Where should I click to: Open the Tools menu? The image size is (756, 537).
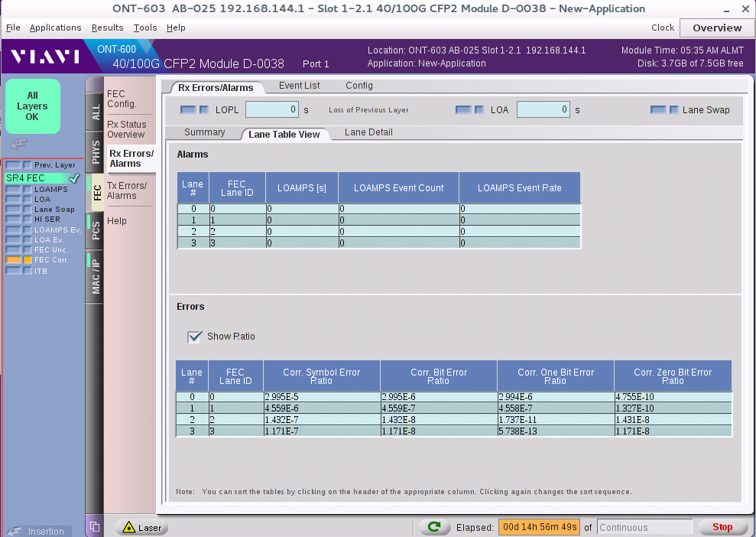pos(144,28)
